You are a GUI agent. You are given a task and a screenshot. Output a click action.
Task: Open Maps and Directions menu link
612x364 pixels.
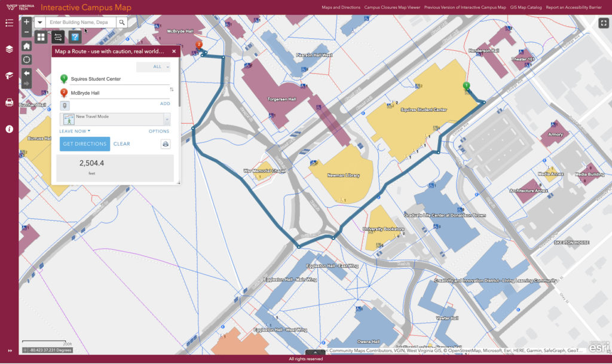341,8
